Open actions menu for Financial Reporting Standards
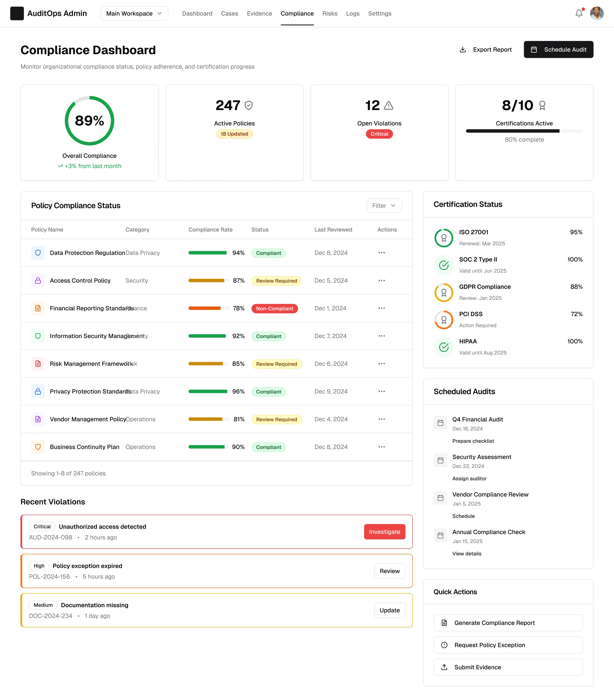 (x=382, y=308)
